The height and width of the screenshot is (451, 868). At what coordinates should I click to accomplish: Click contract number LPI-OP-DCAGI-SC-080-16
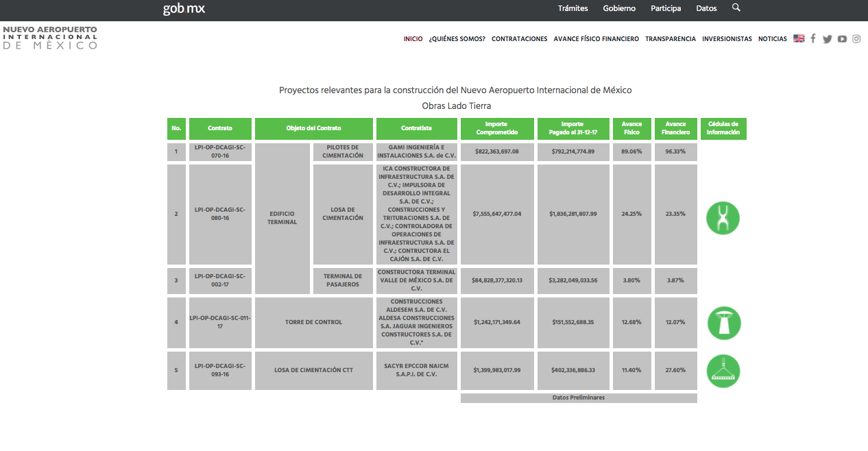pyautogui.click(x=220, y=214)
